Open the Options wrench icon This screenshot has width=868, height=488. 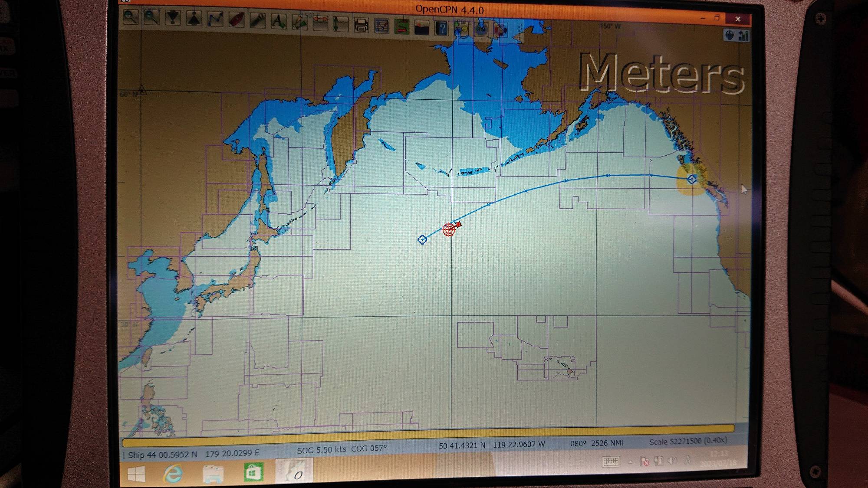[x=257, y=20]
